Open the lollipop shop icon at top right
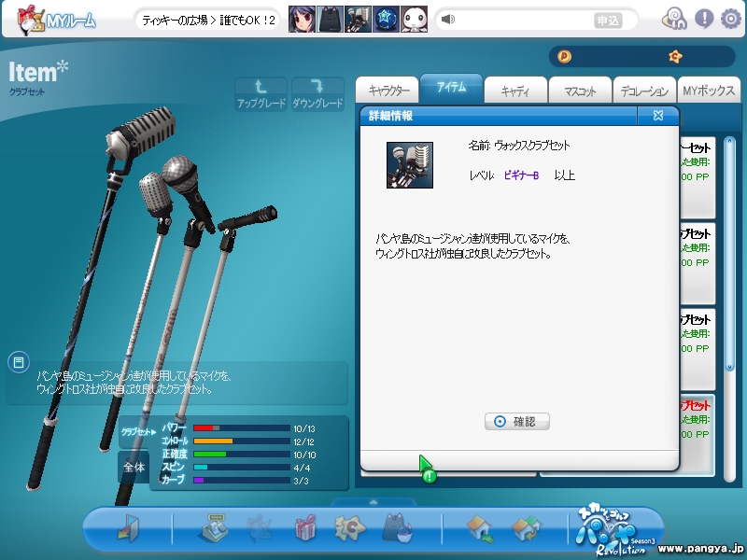 [x=674, y=19]
